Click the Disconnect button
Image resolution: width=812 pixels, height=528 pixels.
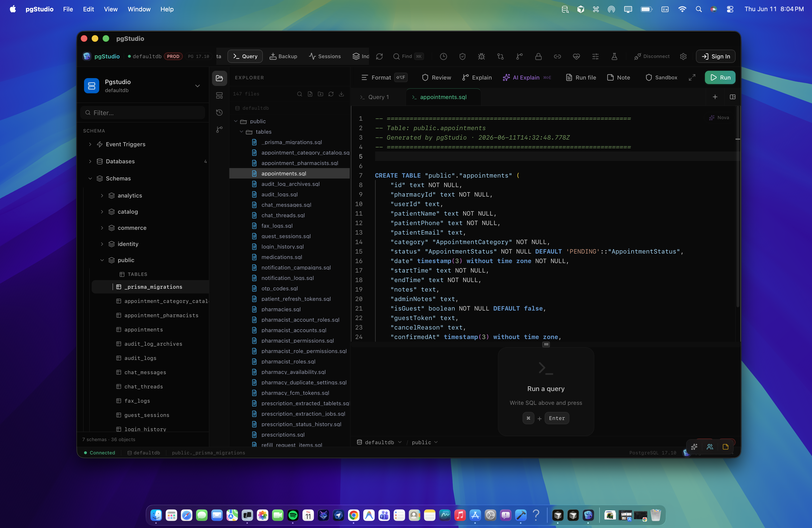point(652,56)
